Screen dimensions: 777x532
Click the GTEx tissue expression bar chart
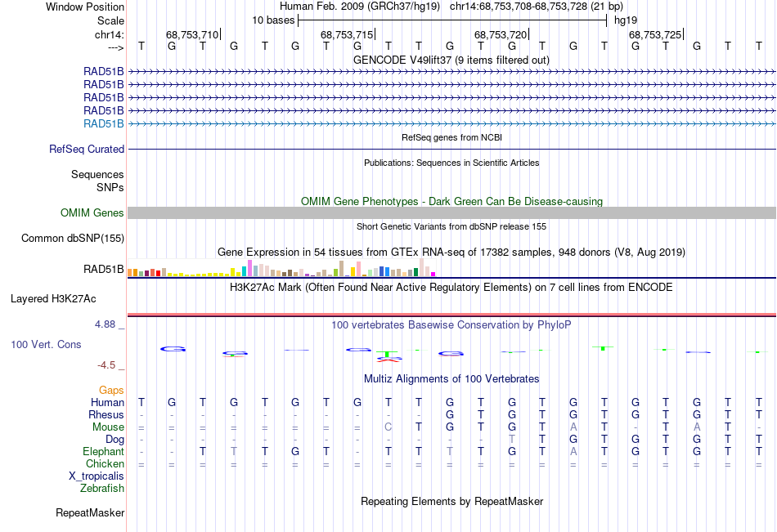(x=281, y=267)
